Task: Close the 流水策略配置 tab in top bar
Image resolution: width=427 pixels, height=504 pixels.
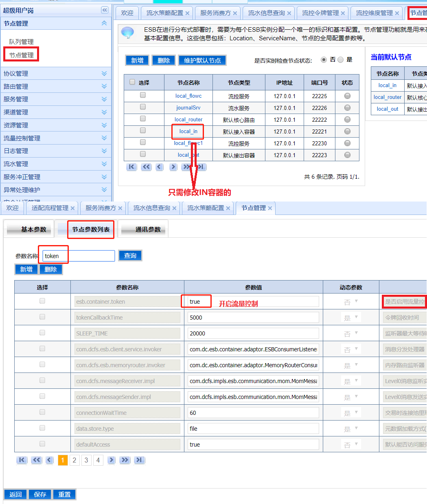Action: point(187,13)
